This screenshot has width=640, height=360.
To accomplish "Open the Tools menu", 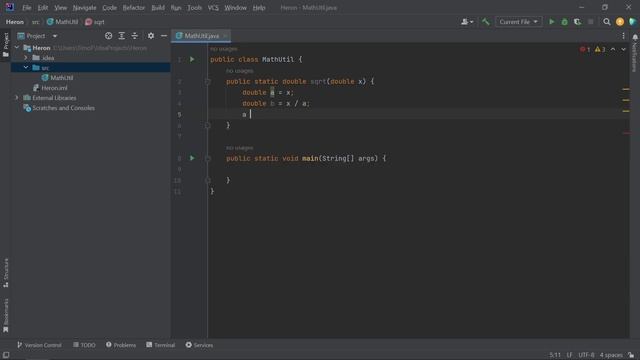I will (194, 8).
